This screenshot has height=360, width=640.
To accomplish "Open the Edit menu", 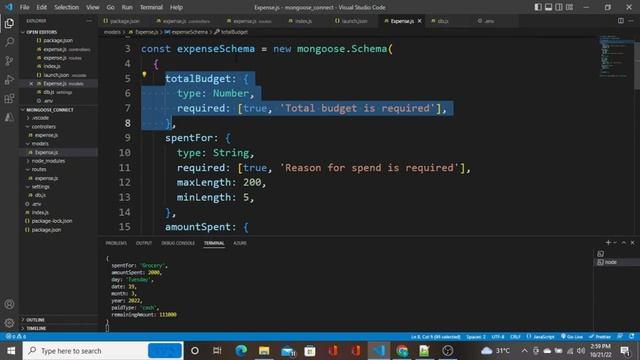I will pos(41,7).
